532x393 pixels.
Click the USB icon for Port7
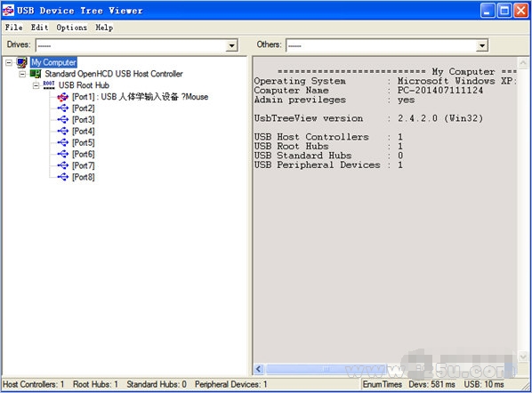click(x=63, y=165)
